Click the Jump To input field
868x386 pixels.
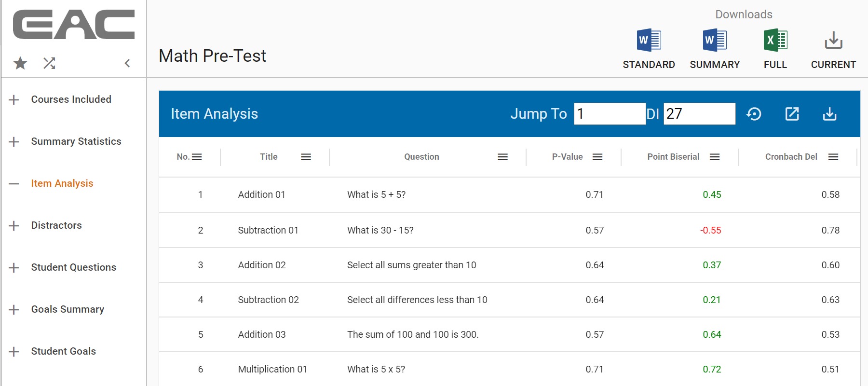point(610,114)
